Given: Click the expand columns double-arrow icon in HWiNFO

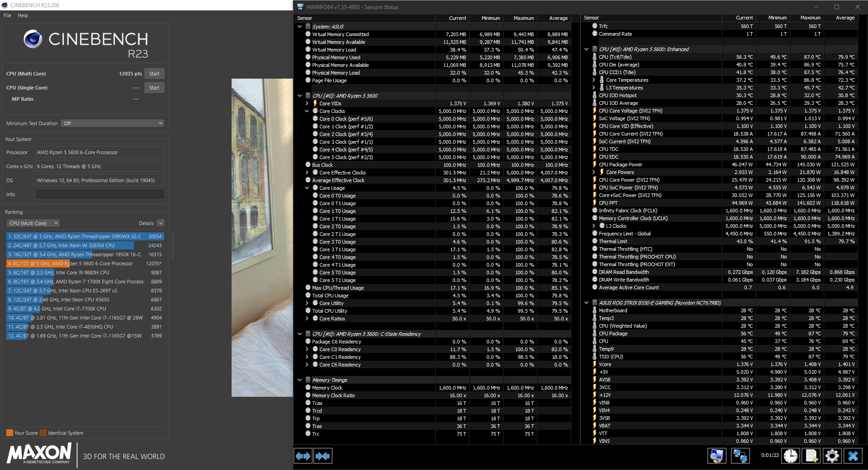Looking at the screenshot, I should [x=303, y=456].
